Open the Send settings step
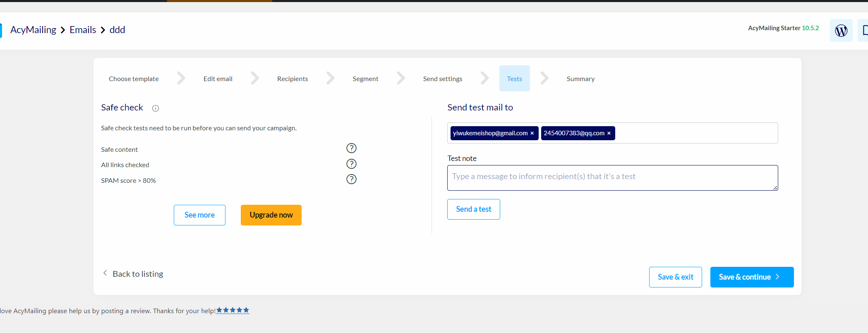Image resolution: width=868 pixels, height=333 pixels. pyautogui.click(x=442, y=79)
